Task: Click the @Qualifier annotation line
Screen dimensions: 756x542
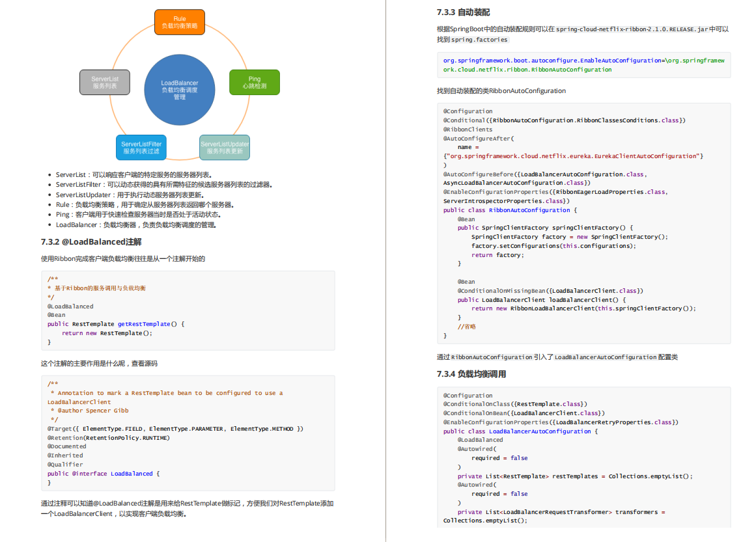Action: pyautogui.click(x=65, y=465)
